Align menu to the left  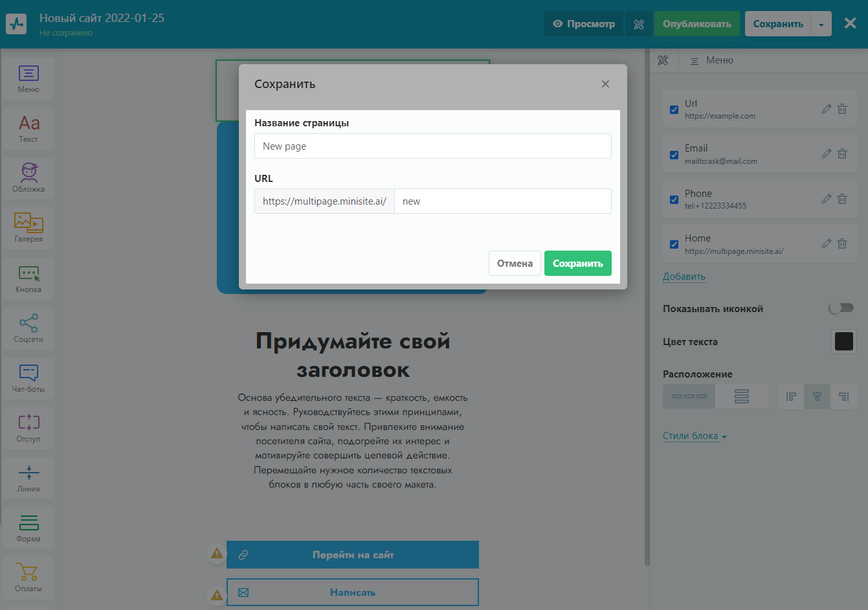[x=791, y=396]
